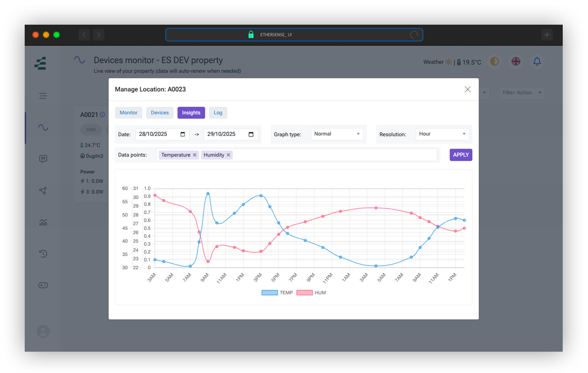The height and width of the screenshot is (373, 588).
Task: Switch to the Monitor tab
Action: [x=129, y=112]
